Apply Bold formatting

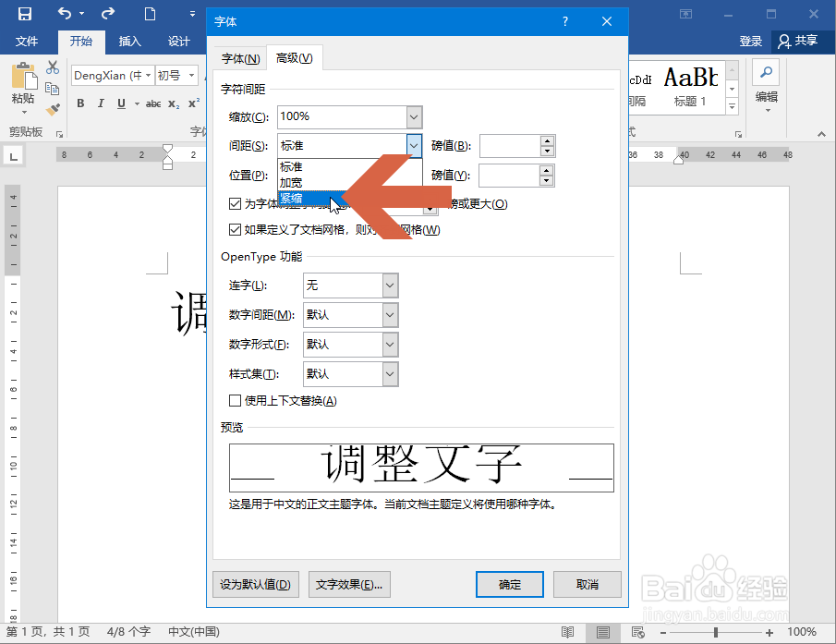point(80,103)
